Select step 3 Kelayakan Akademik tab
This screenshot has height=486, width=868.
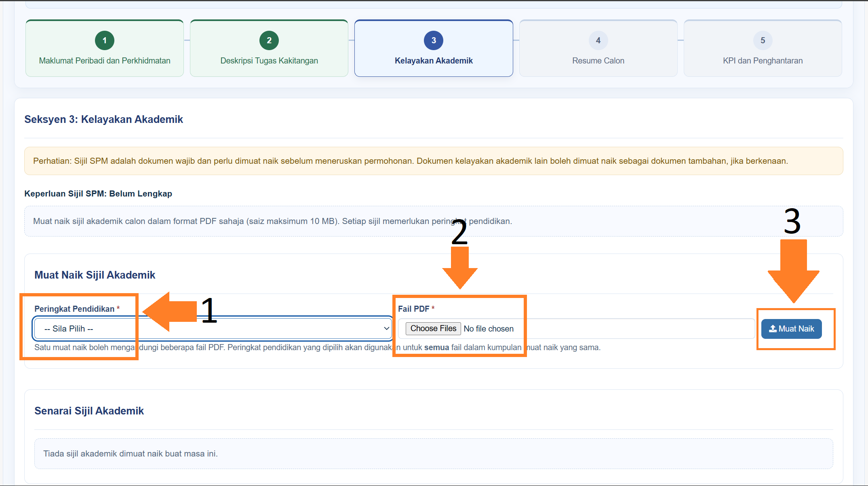tap(434, 48)
